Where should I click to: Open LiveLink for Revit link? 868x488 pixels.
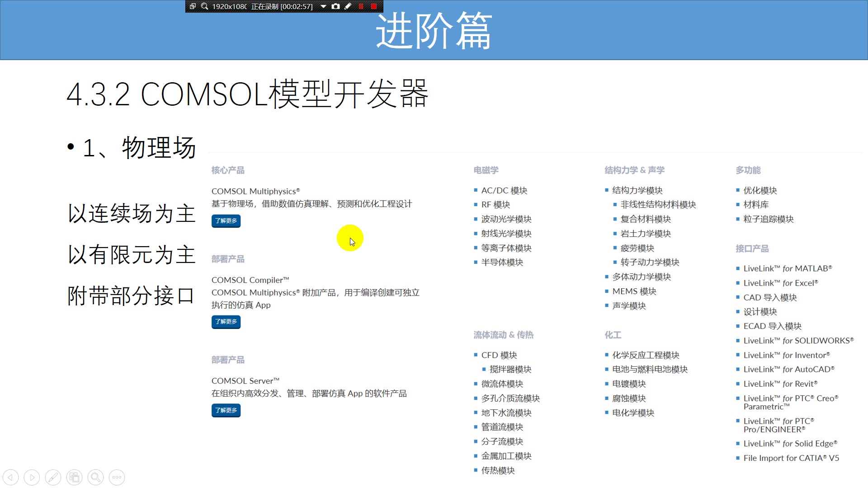click(780, 384)
